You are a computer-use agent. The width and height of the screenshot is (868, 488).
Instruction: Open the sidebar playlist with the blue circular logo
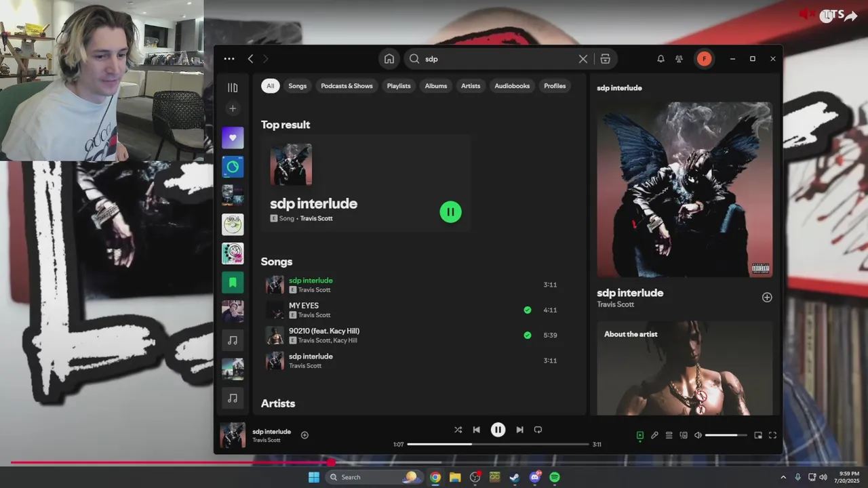tap(233, 167)
